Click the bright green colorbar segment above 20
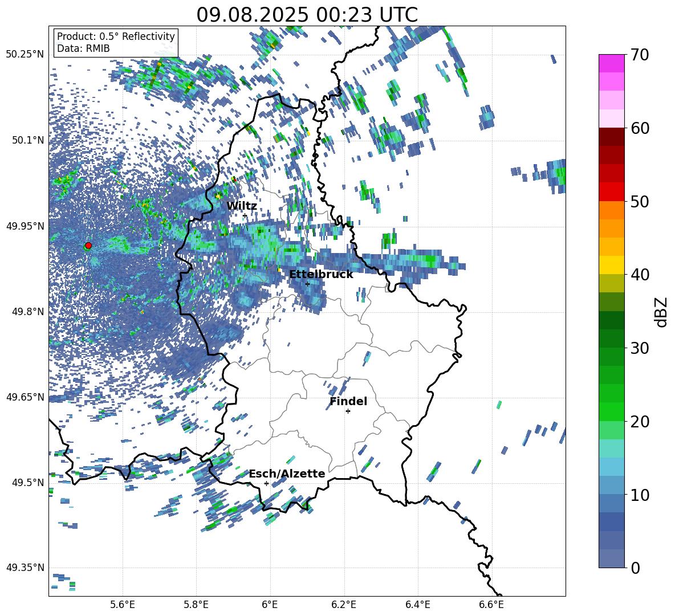 (x=611, y=411)
